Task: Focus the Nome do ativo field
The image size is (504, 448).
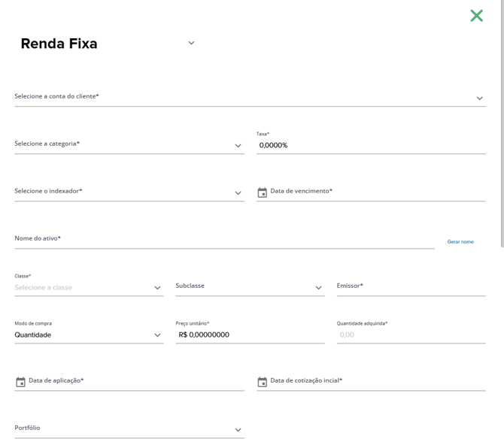Action: (224, 239)
